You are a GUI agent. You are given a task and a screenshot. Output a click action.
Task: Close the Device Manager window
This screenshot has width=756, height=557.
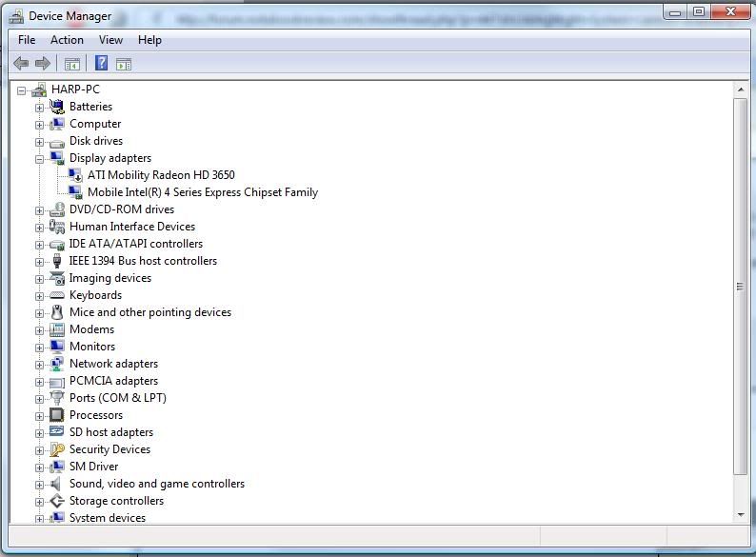[x=730, y=11]
